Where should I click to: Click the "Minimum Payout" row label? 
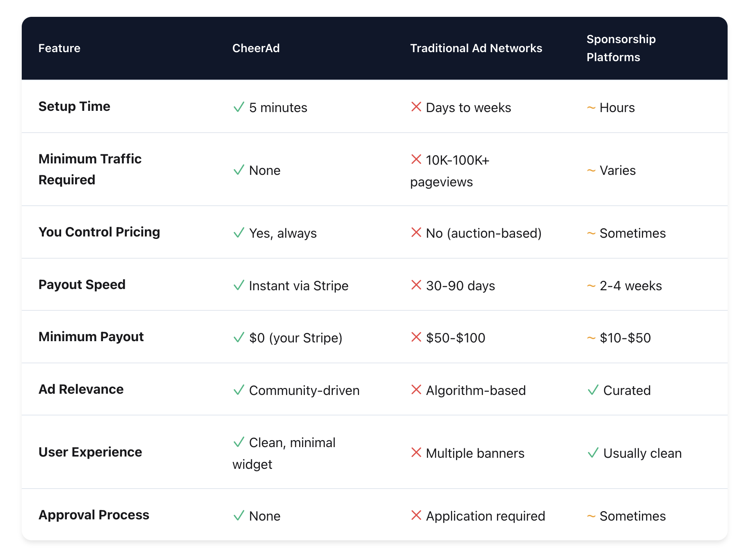click(91, 337)
